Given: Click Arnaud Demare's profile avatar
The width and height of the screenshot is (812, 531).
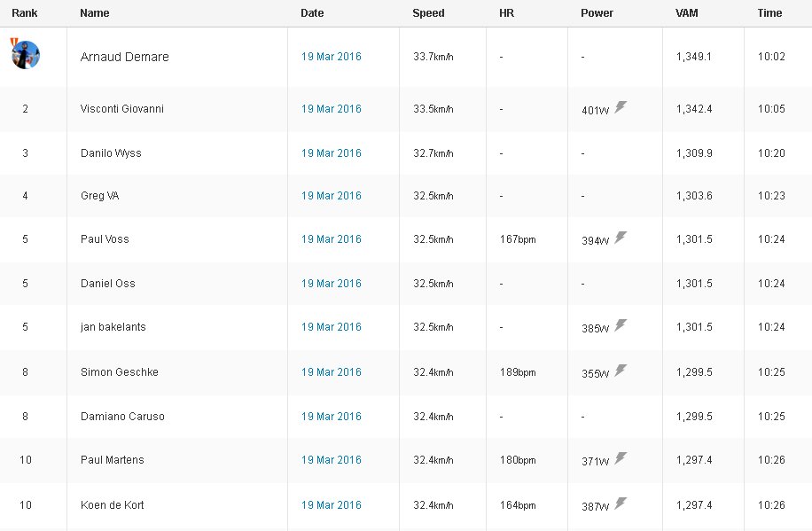Looking at the screenshot, I should click(25, 55).
